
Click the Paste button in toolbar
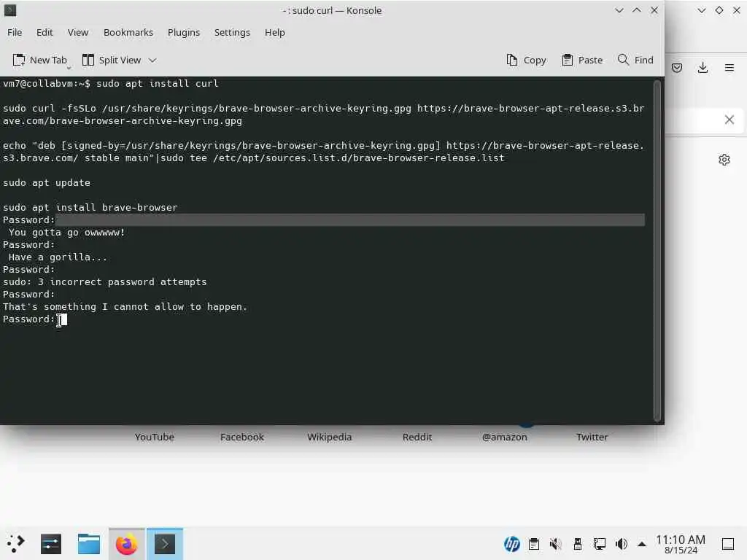pos(582,60)
